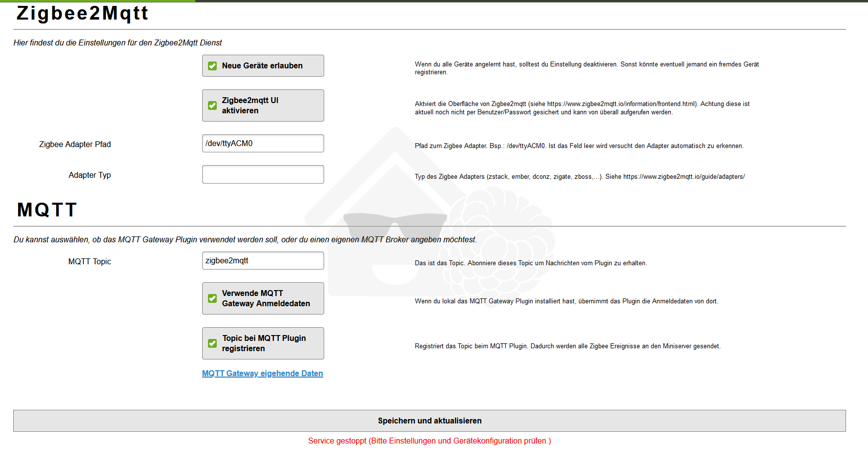868x464 pixels.
Task: Click the empty Adapter Typ input
Action: [263, 174]
